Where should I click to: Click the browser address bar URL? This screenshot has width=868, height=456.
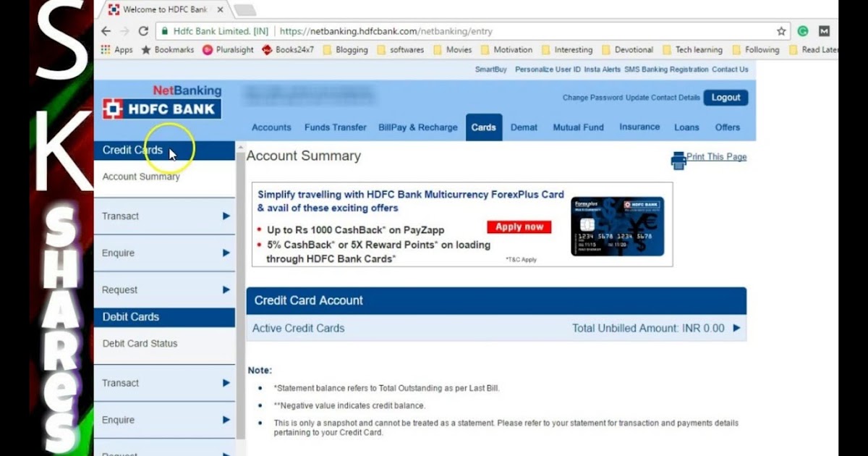coord(386,32)
